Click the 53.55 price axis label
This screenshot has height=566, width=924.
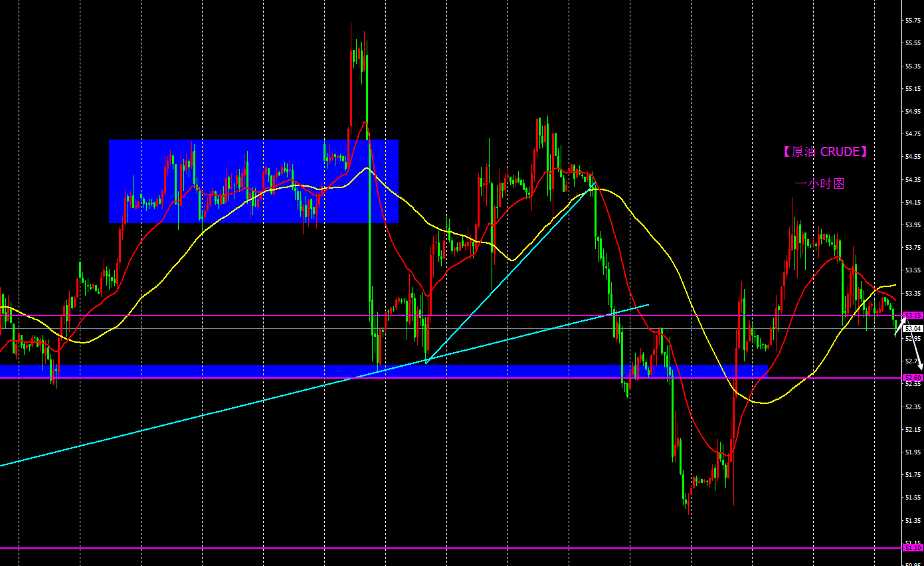coord(913,270)
